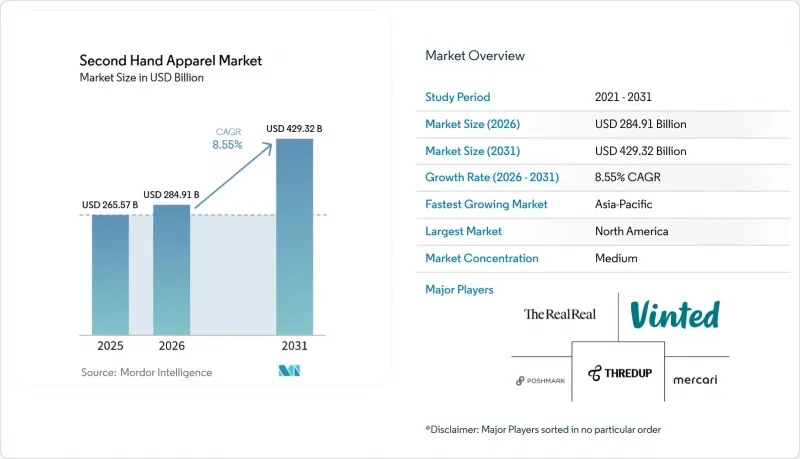Select the Largest Market label
800x459 pixels.
click(463, 231)
